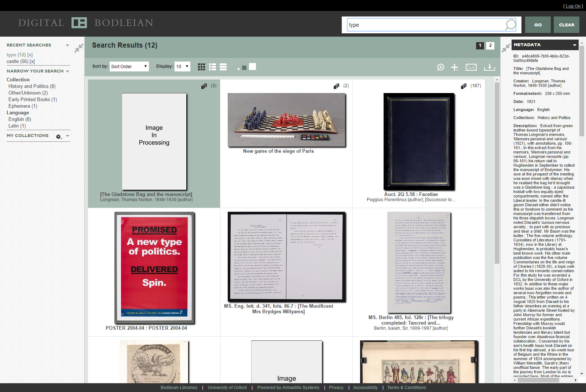Open My Collections settings gear
Screen dimensions: 586x392
point(59,136)
